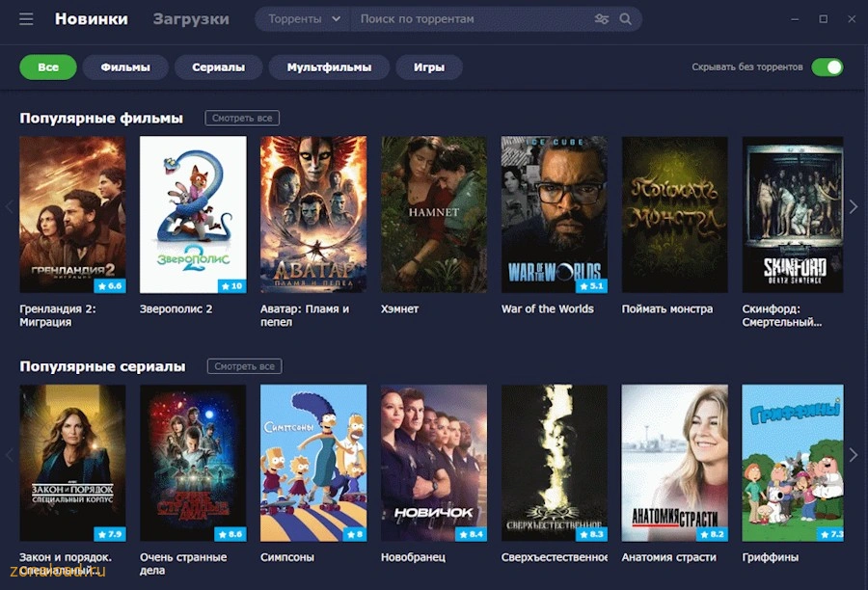This screenshot has height=590, width=868.
Task: Click 8.3 rating badge on Сверхъестественное
Action: tap(592, 534)
